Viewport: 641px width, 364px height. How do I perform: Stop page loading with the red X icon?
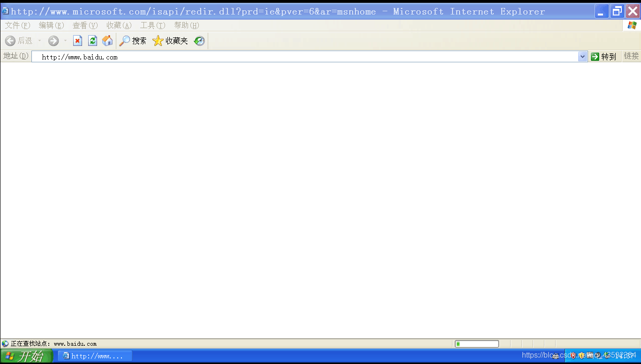click(77, 41)
